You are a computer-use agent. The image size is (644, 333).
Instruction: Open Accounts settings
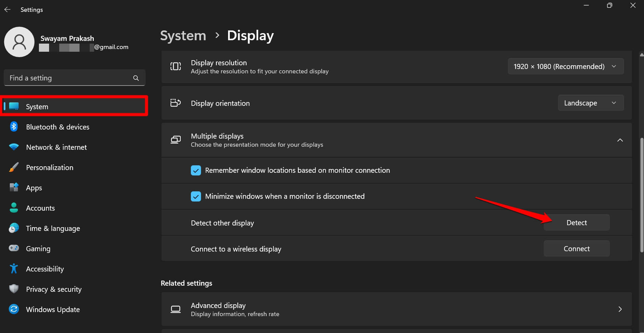click(40, 208)
